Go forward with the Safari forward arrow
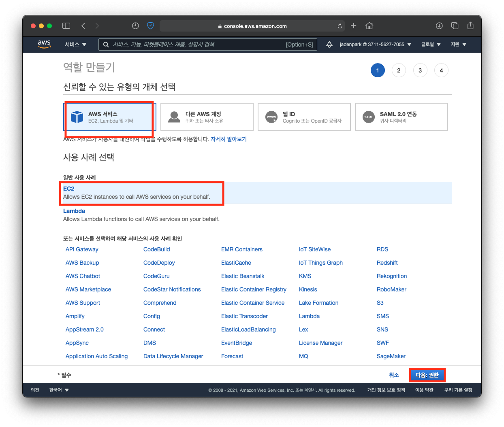The image size is (504, 427). coord(97,26)
